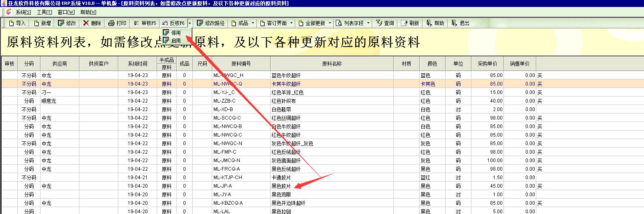The image size is (644, 214).
Task: Choose 停用 in the open dropdown menu
Action: (x=176, y=33)
